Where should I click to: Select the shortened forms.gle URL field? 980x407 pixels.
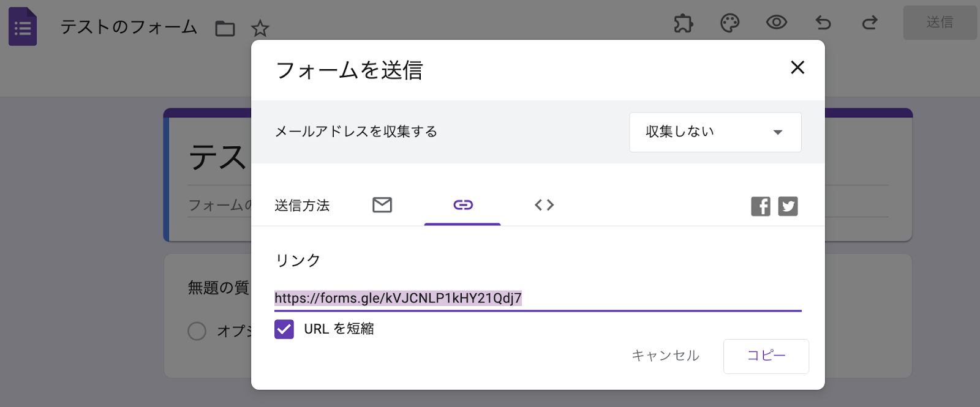click(398, 299)
